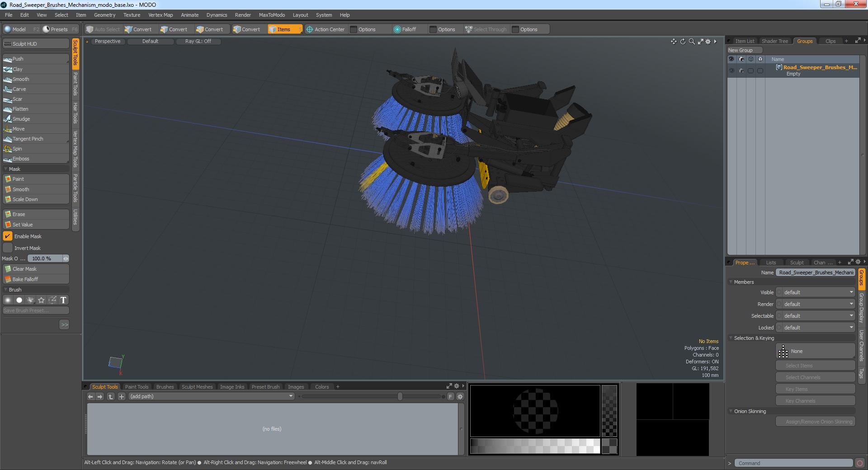Open the sculpt browser settings gear

pyautogui.click(x=460, y=396)
